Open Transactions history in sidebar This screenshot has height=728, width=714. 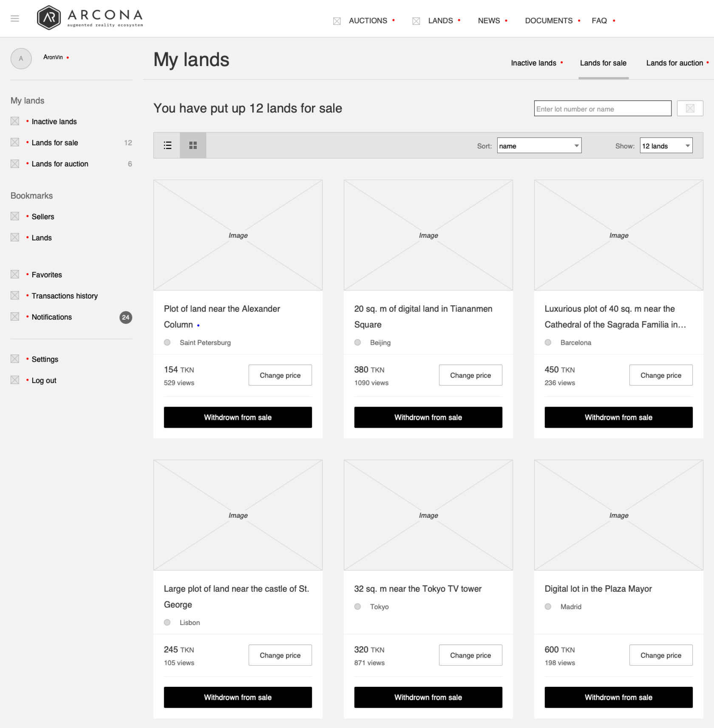click(x=65, y=296)
